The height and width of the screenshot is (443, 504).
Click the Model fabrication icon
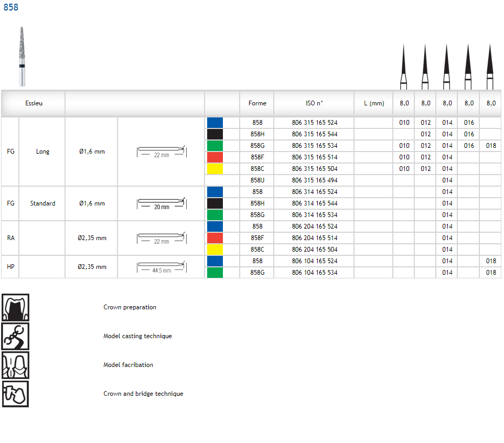tap(16, 365)
